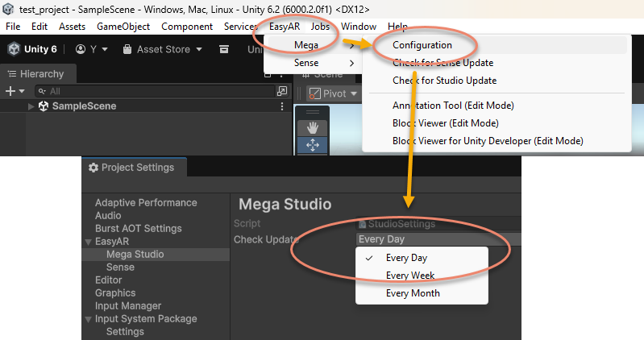The height and width of the screenshot is (340, 644).
Task: Select Sense under EasyAR in settings
Action: 120,267
